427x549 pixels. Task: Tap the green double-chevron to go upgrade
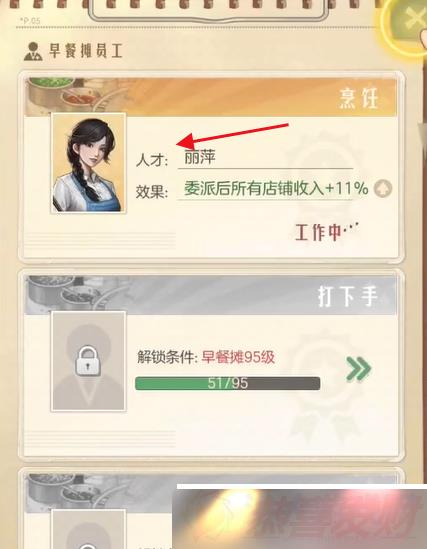tap(358, 369)
